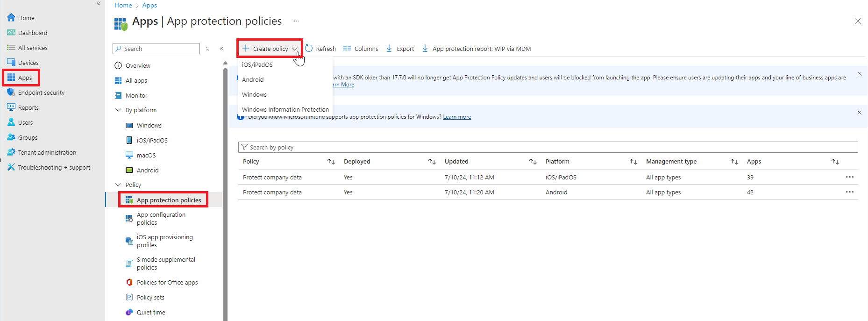
Task: Follow Learn more link about Windows policies
Action: (457, 117)
